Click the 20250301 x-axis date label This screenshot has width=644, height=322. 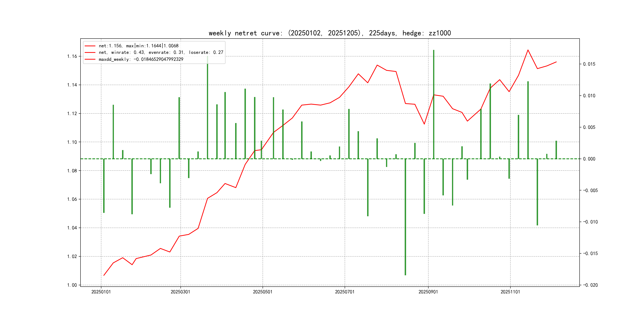pyautogui.click(x=180, y=292)
